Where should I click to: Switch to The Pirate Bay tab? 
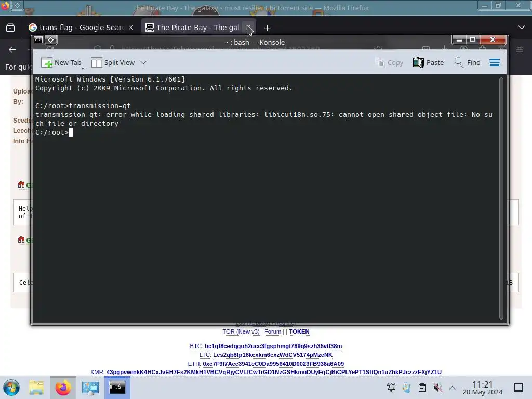[x=198, y=28]
